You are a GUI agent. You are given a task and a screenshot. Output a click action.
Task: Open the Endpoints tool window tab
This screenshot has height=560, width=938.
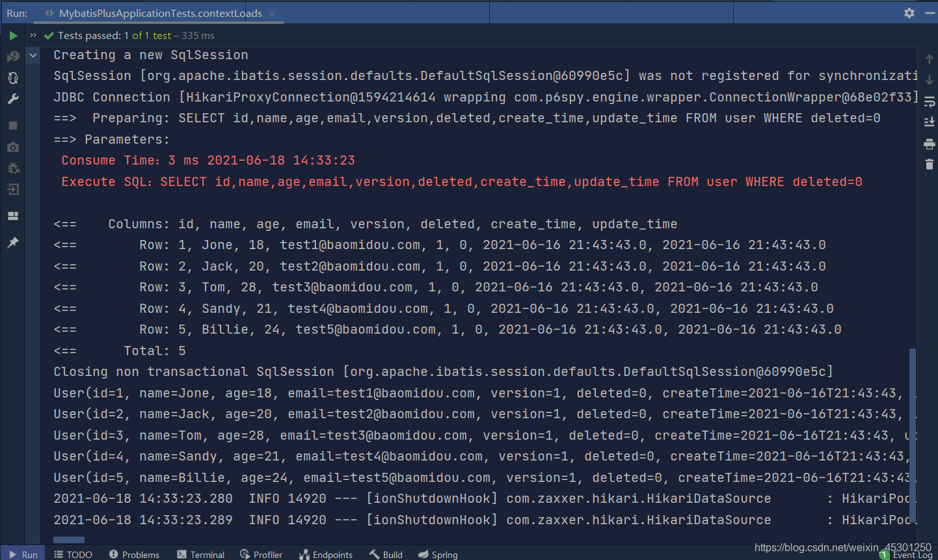coord(326,554)
